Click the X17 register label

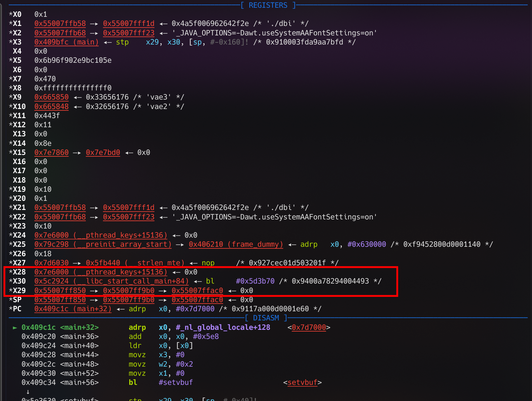[19, 171]
